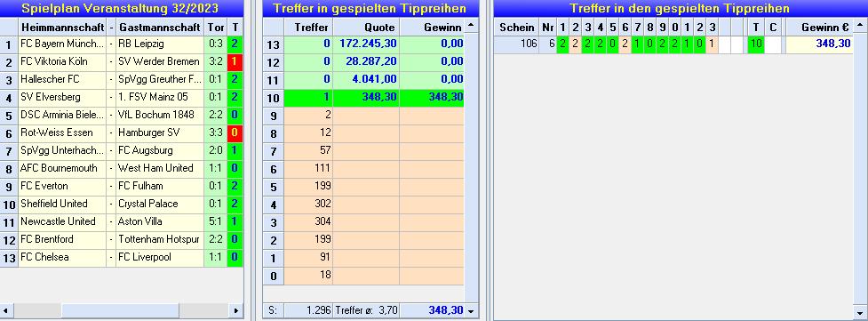Click hit count 304 in row 3
Viewport: 868px width, 321px height.
tap(308, 221)
